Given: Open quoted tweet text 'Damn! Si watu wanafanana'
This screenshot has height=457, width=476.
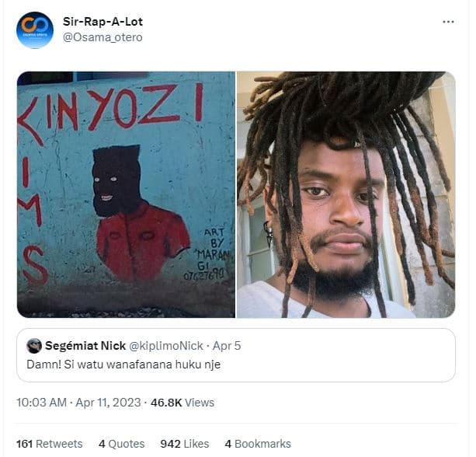Looking at the screenshot, I should 123,364.
